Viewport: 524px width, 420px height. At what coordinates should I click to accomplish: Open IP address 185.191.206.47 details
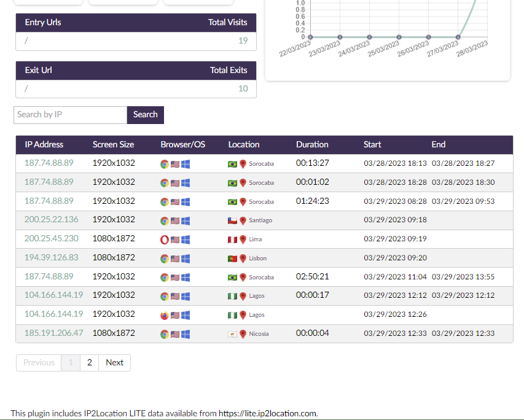[x=53, y=333]
